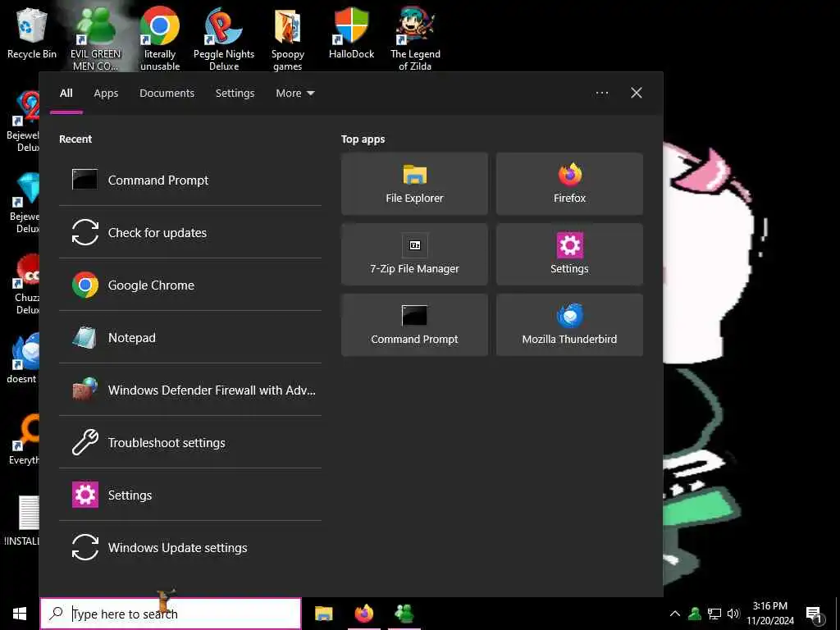
Task: Select the Peggle Nights Deluxe shortcut
Action: [x=224, y=39]
